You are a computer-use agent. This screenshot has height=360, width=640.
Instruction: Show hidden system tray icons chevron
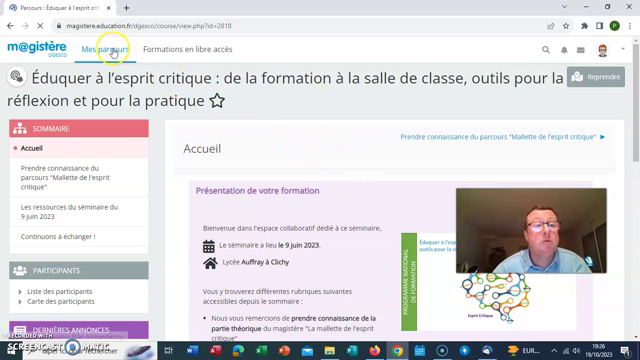coord(554,351)
